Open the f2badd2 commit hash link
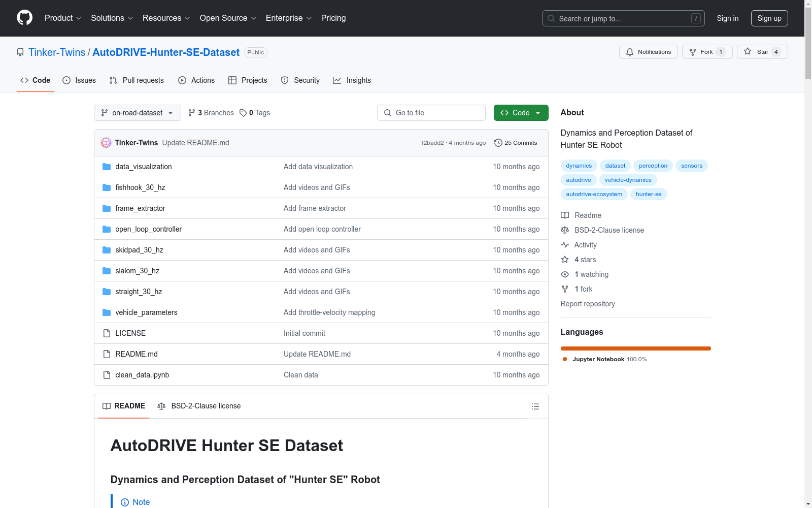Image resolution: width=812 pixels, height=508 pixels. 433,143
